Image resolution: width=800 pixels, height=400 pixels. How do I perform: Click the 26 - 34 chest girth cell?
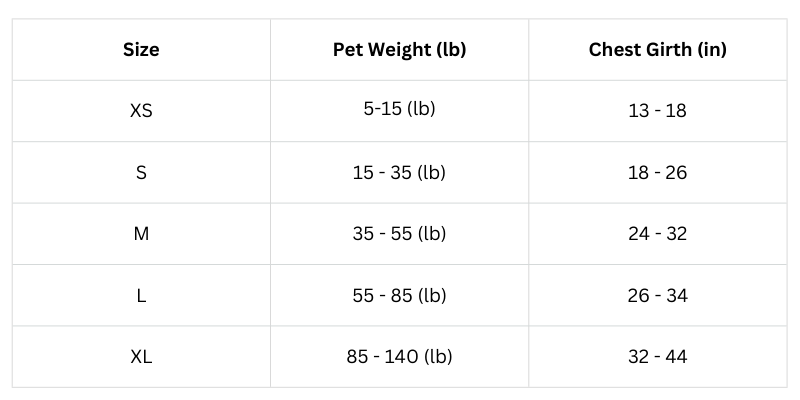click(658, 295)
